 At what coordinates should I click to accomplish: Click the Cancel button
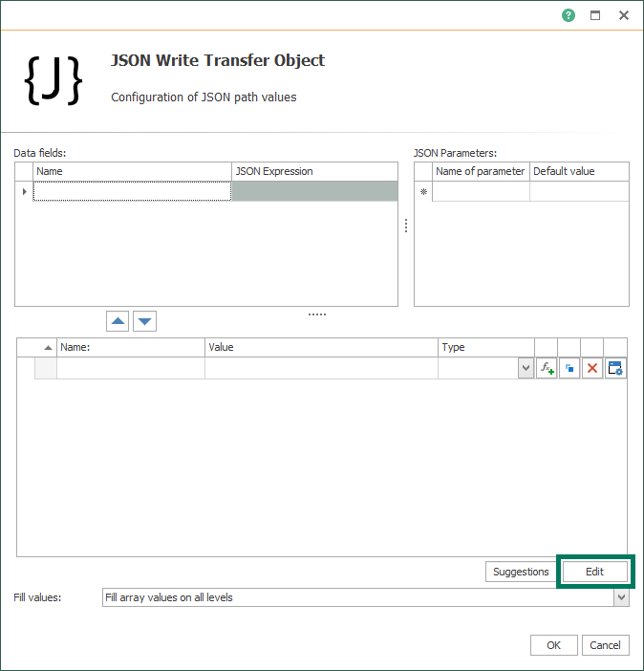coord(605,645)
